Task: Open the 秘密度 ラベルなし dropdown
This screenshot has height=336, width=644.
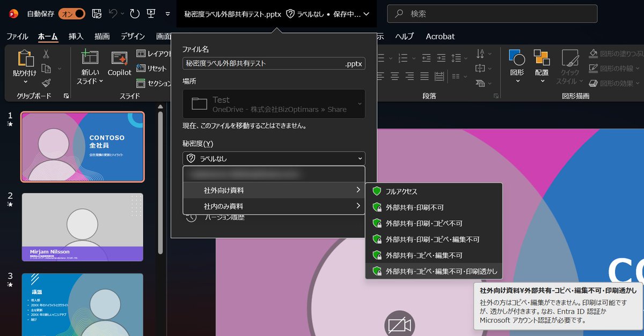Action: point(274,158)
